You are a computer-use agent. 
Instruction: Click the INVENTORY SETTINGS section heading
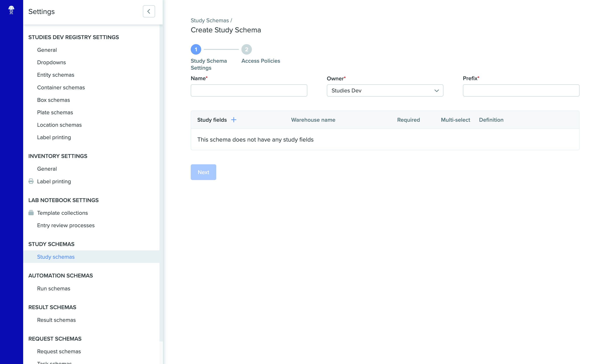point(58,156)
